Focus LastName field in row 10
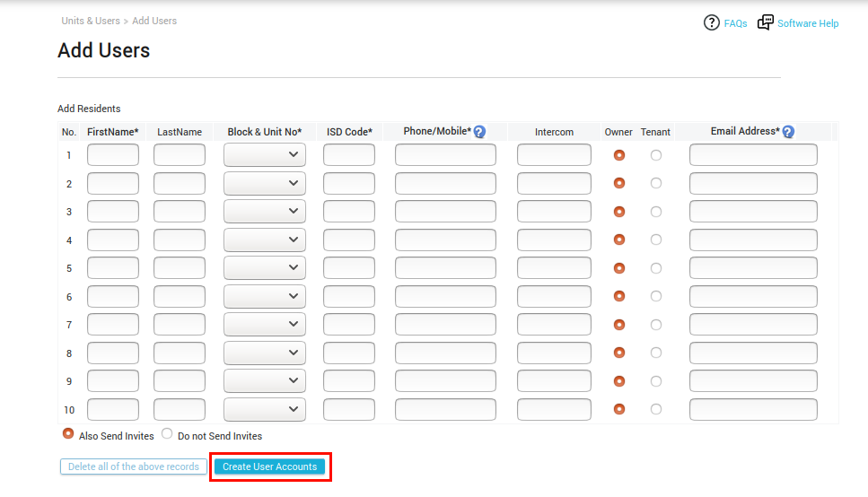This screenshot has width=868, height=497. point(180,410)
